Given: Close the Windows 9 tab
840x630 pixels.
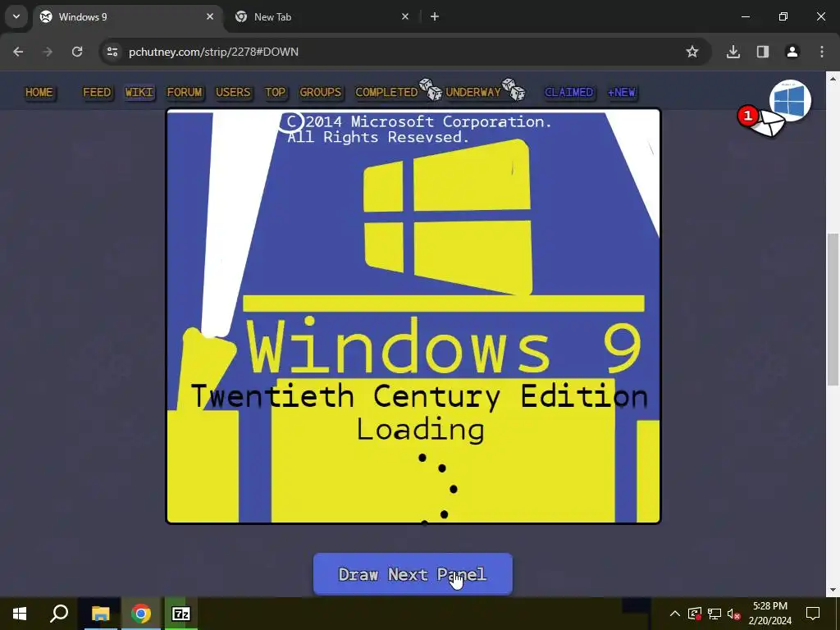Looking at the screenshot, I should (x=210, y=16).
